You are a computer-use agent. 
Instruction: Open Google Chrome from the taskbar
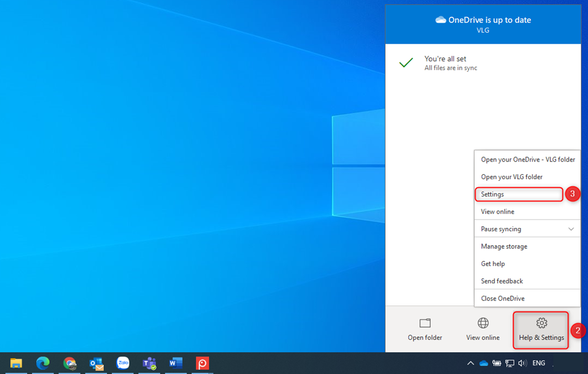[69, 363]
